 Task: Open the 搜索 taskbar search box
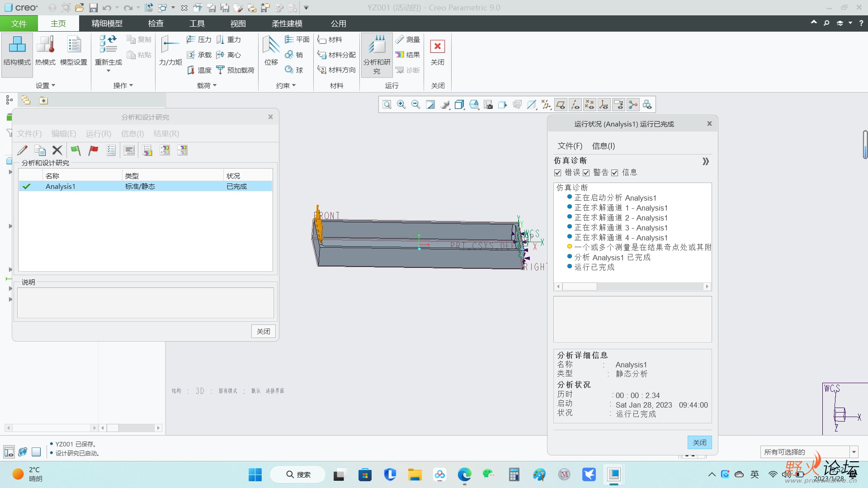pyautogui.click(x=298, y=474)
